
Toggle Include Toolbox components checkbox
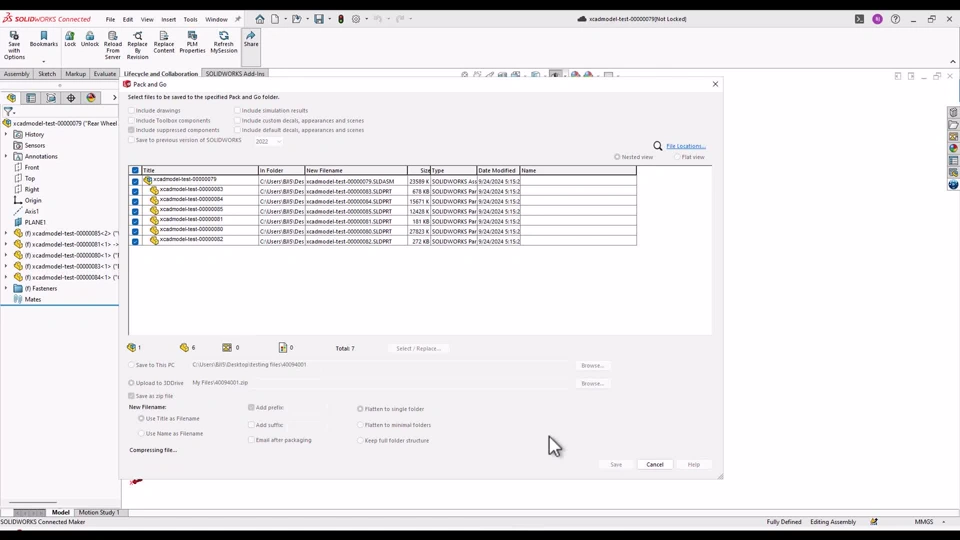tap(132, 120)
